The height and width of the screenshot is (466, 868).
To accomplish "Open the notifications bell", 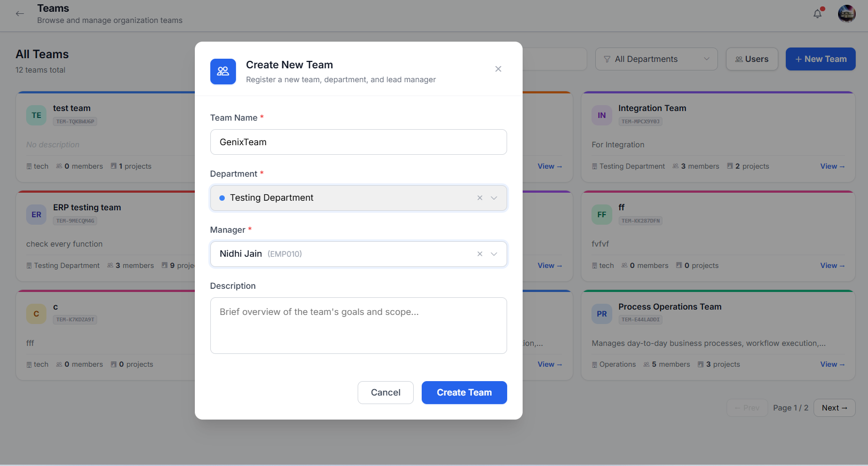I will tap(817, 13).
